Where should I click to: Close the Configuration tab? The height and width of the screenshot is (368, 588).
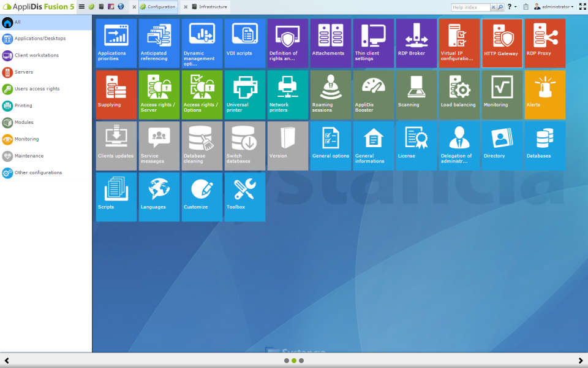pyautogui.click(x=134, y=7)
